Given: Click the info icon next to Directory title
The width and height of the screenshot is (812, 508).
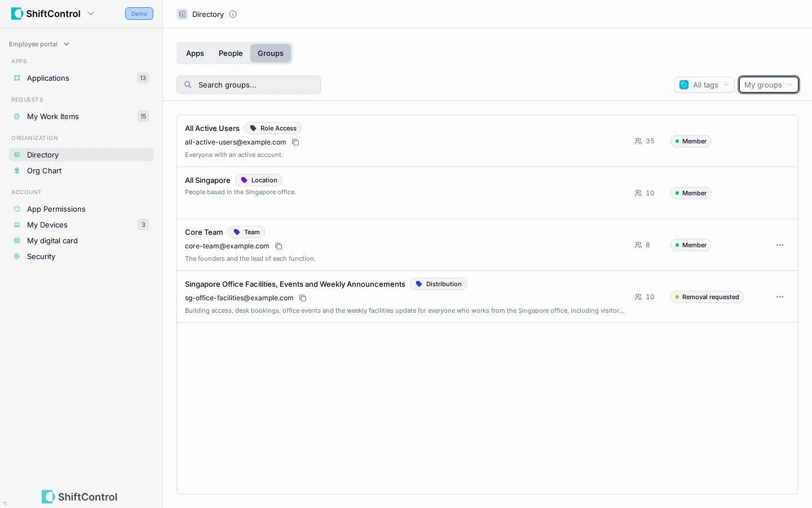Looking at the screenshot, I should [233, 14].
